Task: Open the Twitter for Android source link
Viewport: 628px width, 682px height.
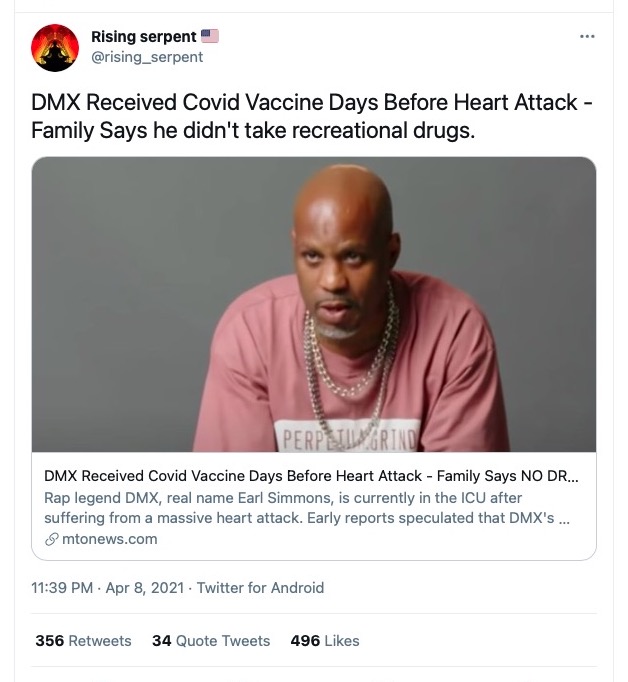Action: [260, 588]
